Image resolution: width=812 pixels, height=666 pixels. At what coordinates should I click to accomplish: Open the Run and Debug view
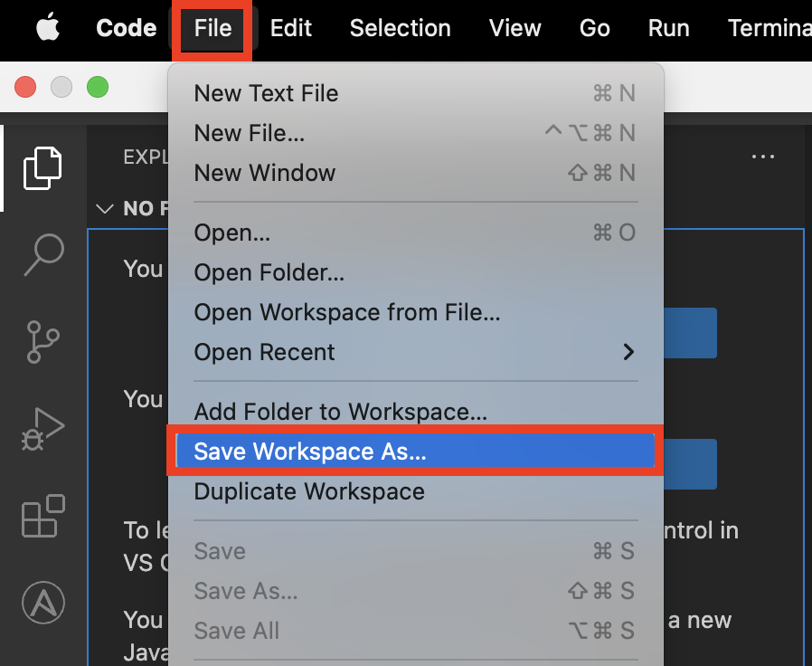(x=43, y=430)
